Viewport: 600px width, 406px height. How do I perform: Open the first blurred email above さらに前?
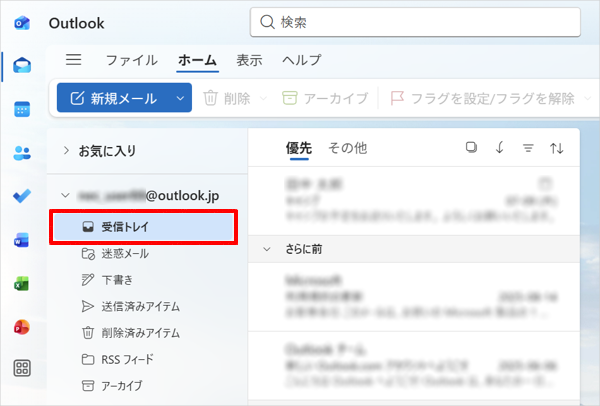click(414, 200)
